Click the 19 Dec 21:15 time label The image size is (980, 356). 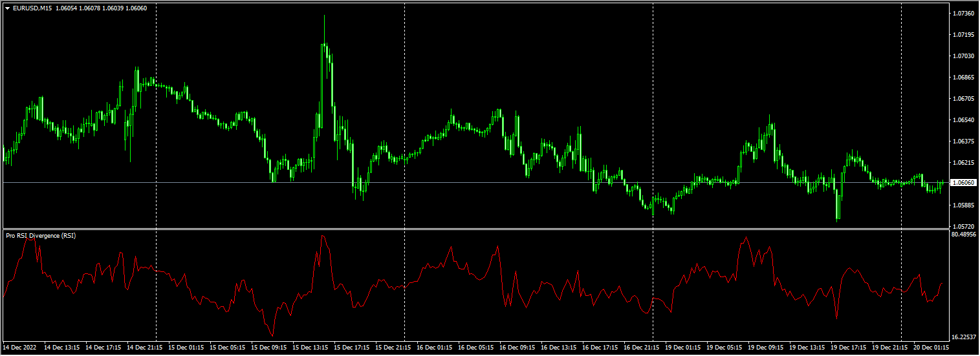890,348
